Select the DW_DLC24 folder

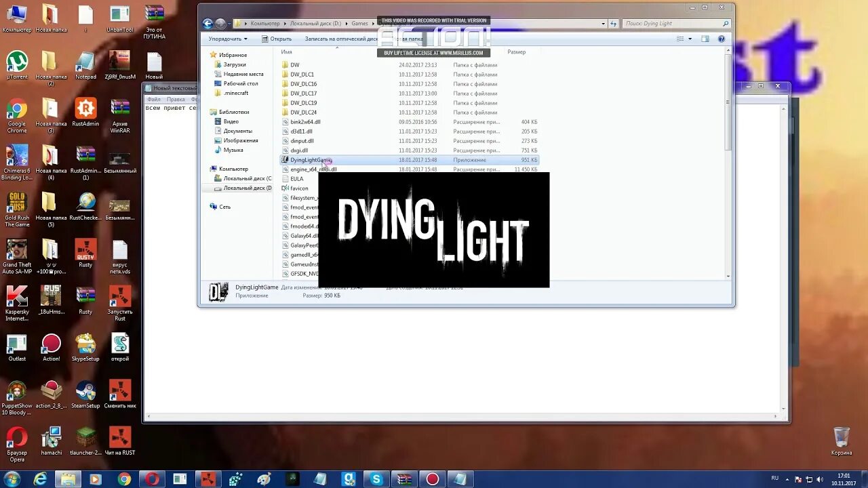pos(303,113)
